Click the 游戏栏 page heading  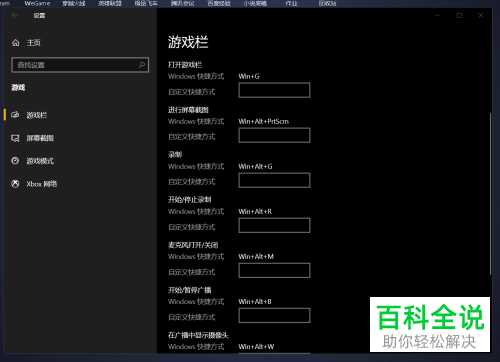click(188, 42)
